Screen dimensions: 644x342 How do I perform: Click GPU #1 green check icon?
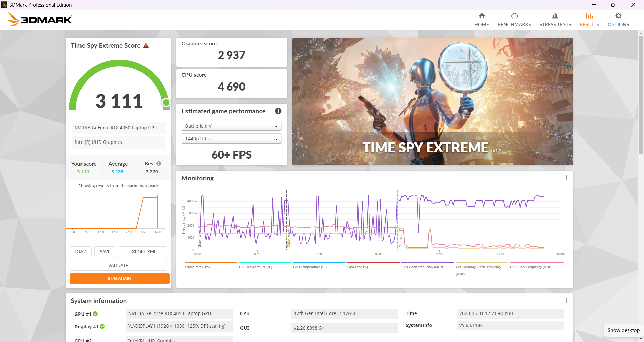tap(95, 314)
